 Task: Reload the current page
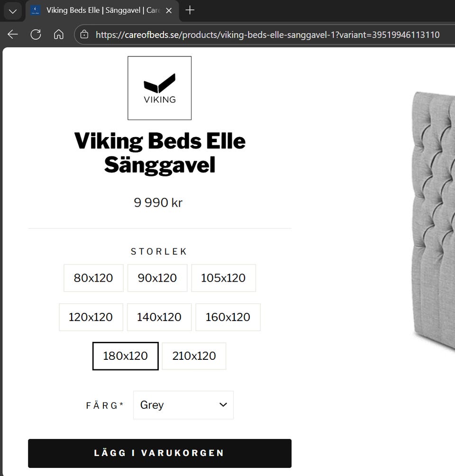pos(36,35)
